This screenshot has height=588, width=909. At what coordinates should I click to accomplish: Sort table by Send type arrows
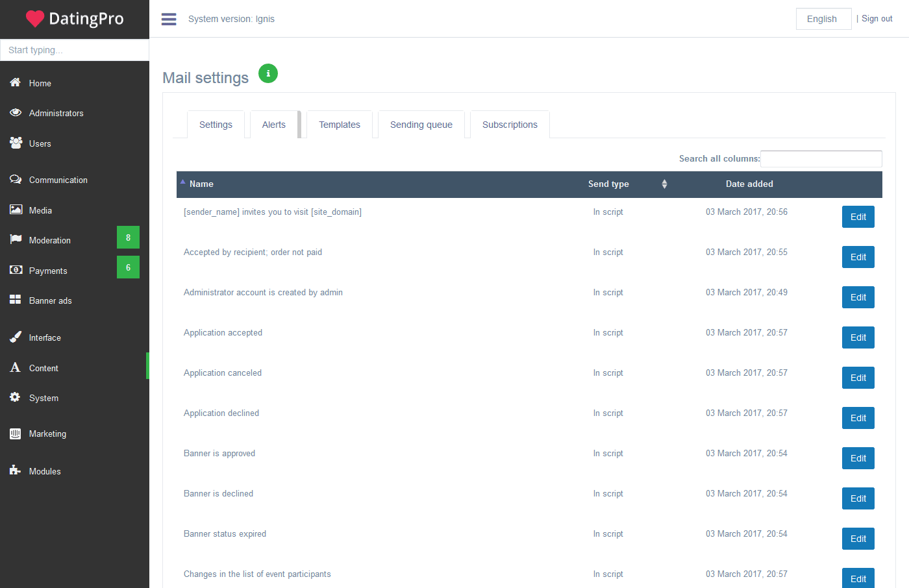664,184
